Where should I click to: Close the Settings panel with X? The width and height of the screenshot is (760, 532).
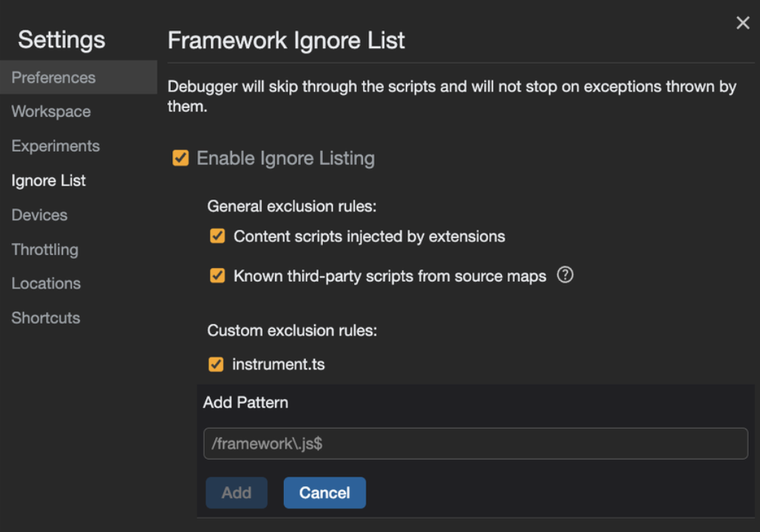point(742,23)
